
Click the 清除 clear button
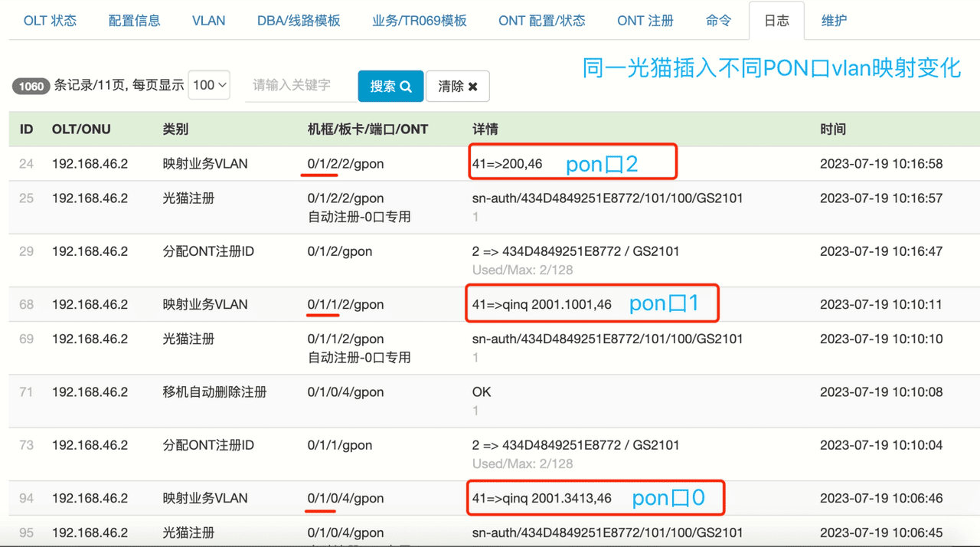tap(457, 87)
